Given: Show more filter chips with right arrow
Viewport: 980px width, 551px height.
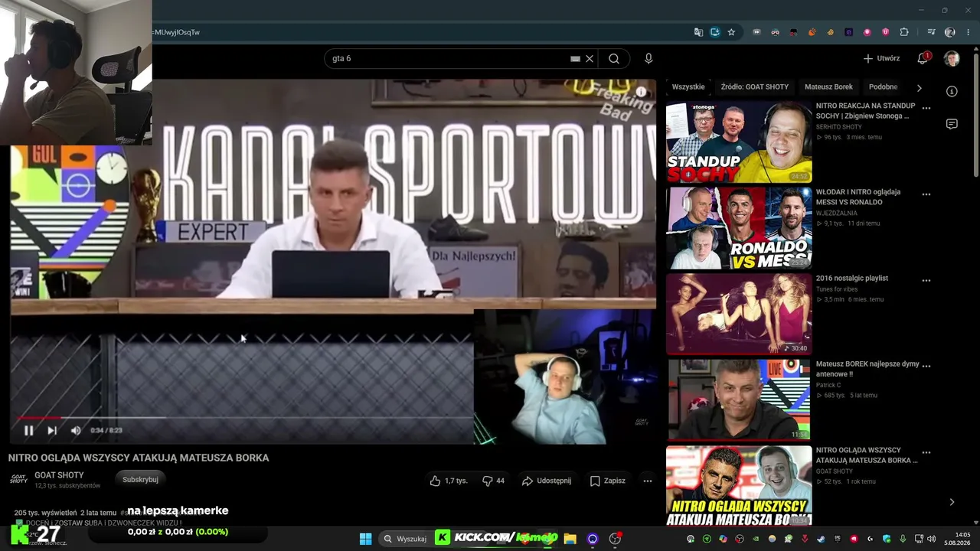Looking at the screenshot, I should click(x=920, y=87).
